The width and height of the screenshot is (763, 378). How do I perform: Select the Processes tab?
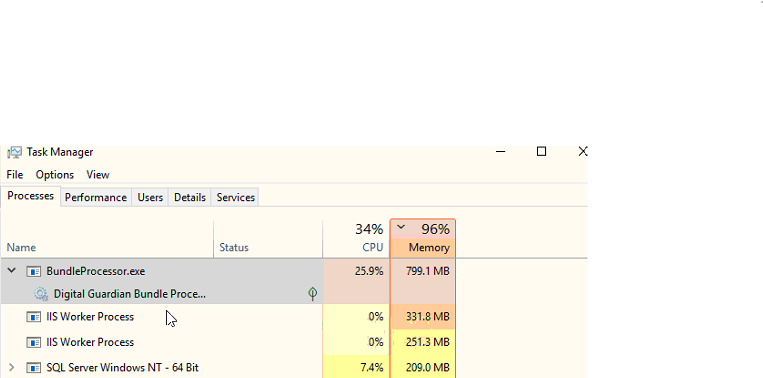[31, 196]
